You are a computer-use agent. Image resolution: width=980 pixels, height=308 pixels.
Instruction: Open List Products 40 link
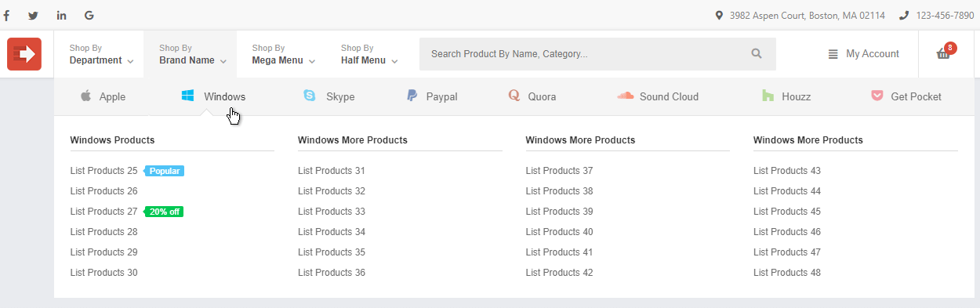tap(560, 232)
